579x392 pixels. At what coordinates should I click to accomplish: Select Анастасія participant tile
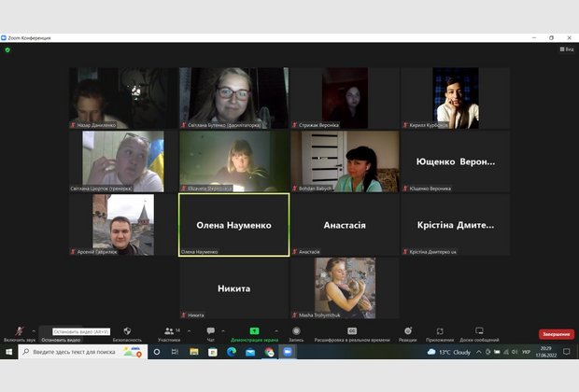(345, 225)
